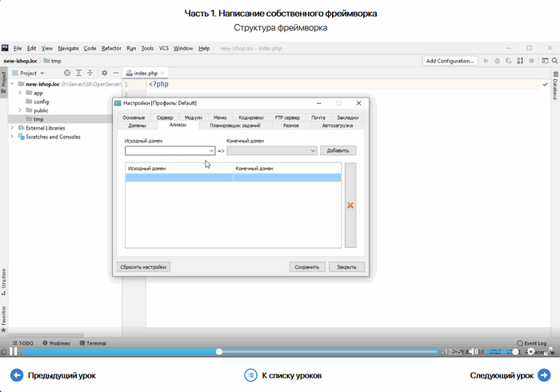Expand the External Libraries node
The width and height of the screenshot is (560, 392).
tap(12, 128)
